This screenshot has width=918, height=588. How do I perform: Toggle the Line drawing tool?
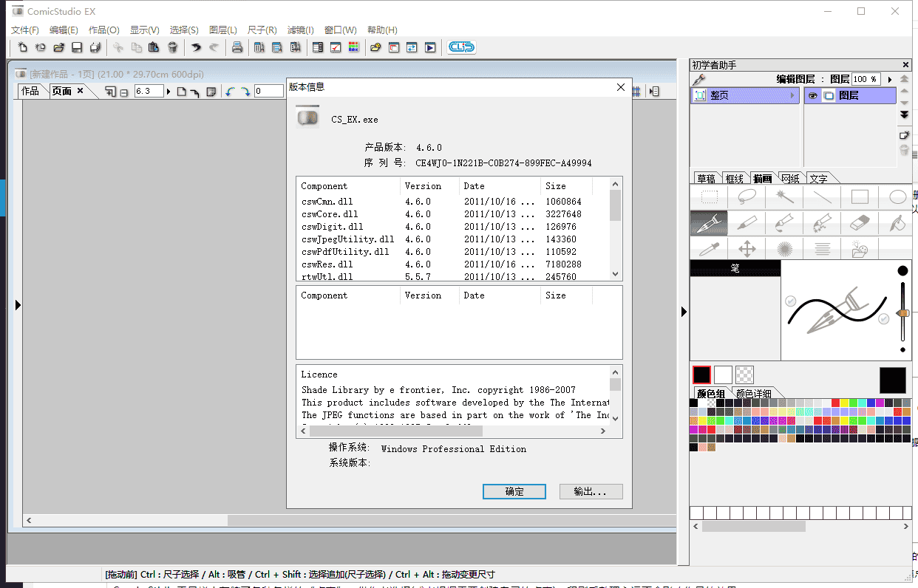pos(822,196)
